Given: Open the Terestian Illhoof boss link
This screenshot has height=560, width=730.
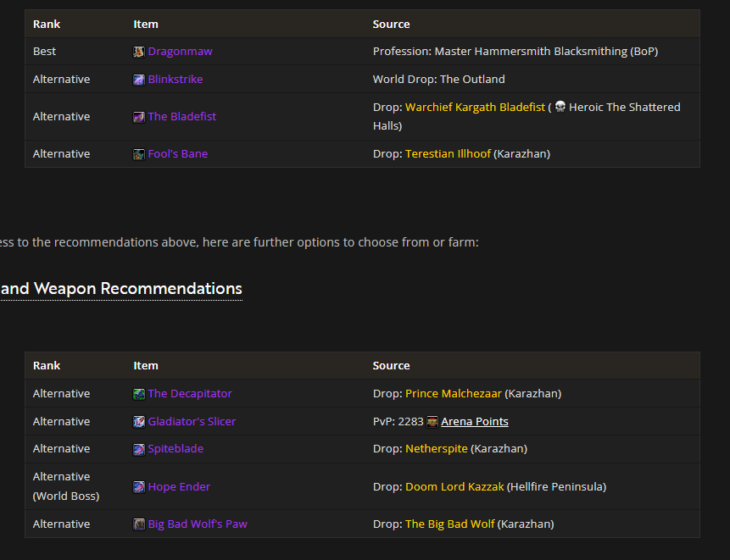Looking at the screenshot, I should (448, 154).
